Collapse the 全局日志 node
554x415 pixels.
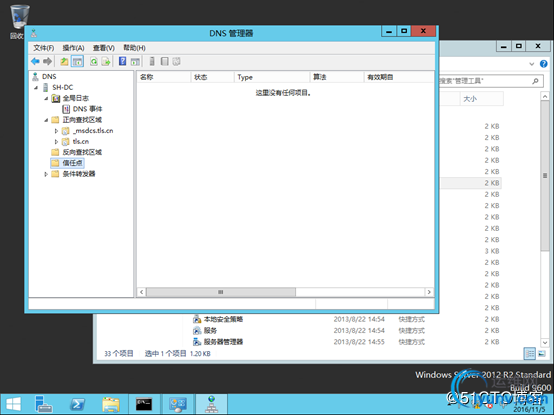pos(46,98)
